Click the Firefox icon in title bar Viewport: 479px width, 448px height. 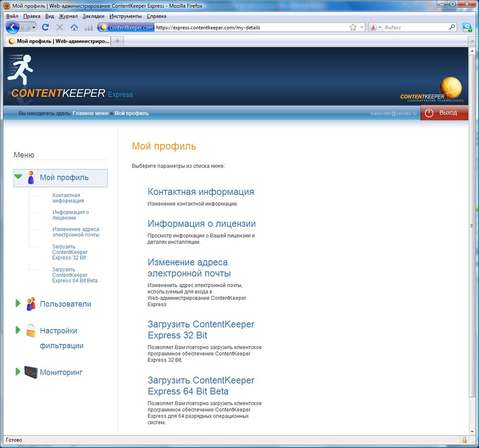pos(6,6)
